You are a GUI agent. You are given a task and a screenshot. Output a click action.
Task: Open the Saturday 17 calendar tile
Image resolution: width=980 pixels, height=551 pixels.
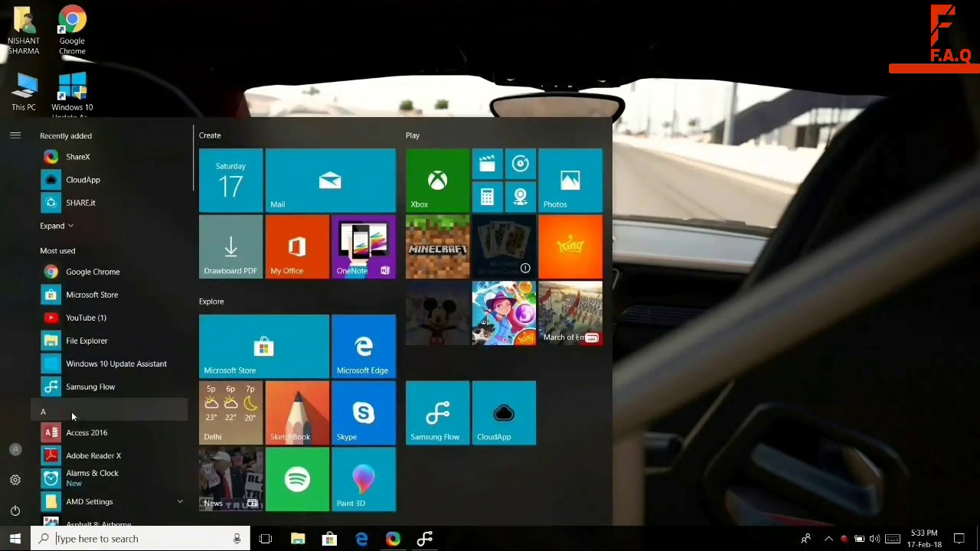[230, 181]
